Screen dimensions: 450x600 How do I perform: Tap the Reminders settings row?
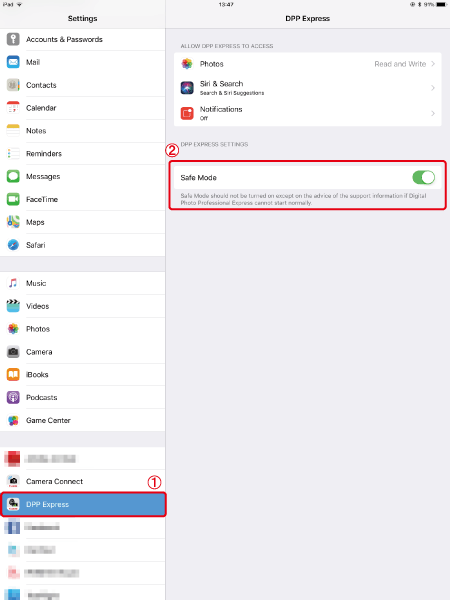click(83, 153)
